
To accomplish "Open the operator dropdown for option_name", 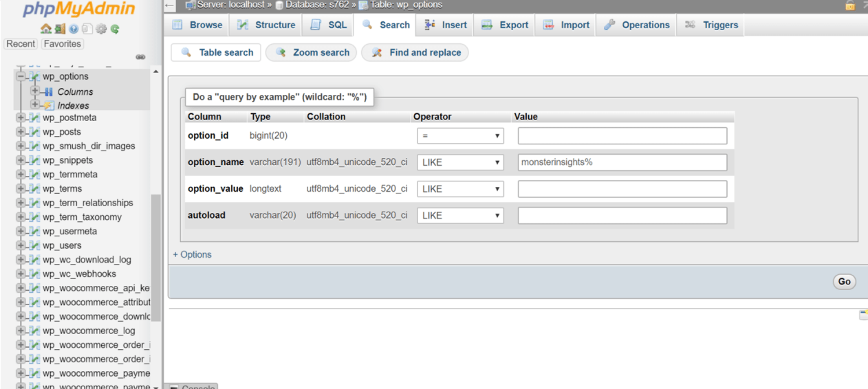I will coord(460,162).
